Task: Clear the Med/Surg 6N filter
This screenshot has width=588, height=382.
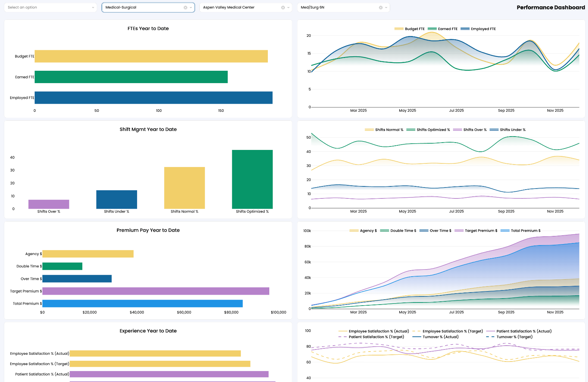Action: pyautogui.click(x=381, y=7)
